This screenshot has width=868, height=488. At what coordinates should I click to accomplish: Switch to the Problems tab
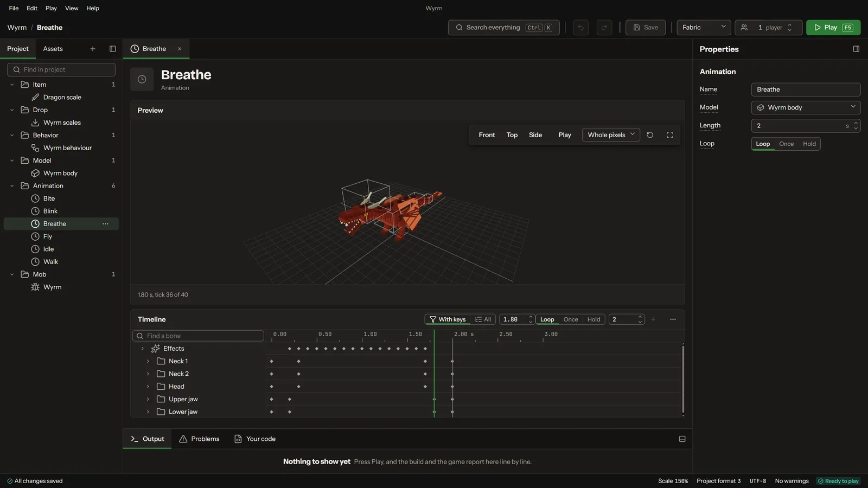[x=199, y=439]
